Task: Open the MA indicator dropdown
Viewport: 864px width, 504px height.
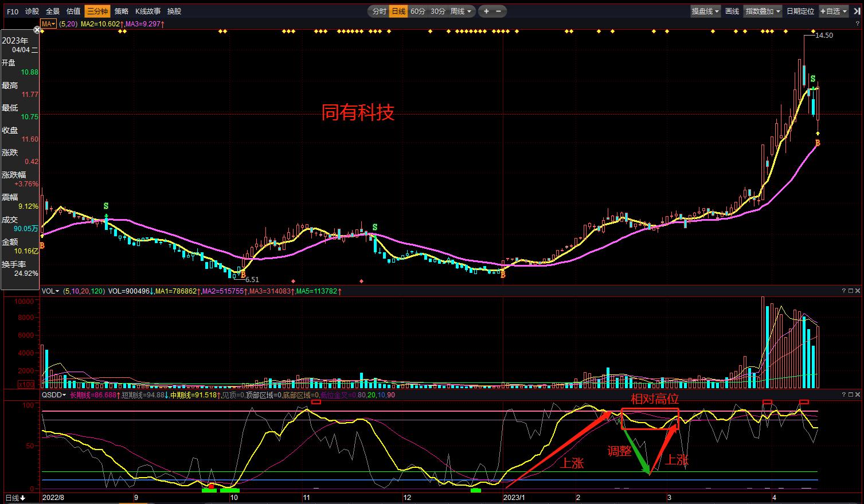Action: (x=48, y=24)
